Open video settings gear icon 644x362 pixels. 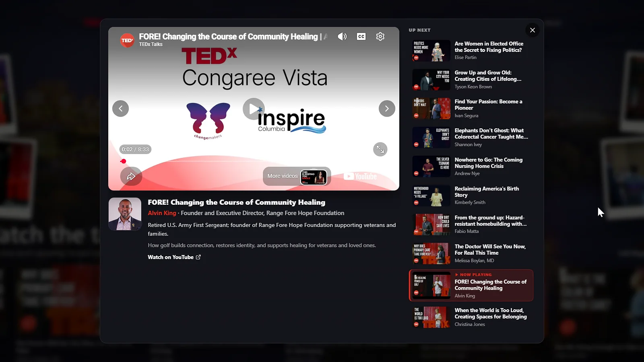(x=380, y=37)
